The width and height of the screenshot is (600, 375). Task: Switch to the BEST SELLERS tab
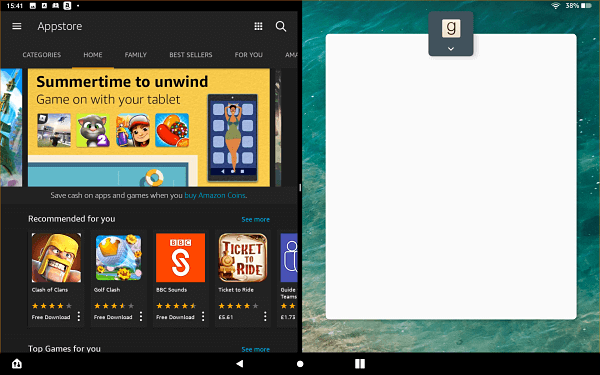pyautogui.click(x=191, y=55)
